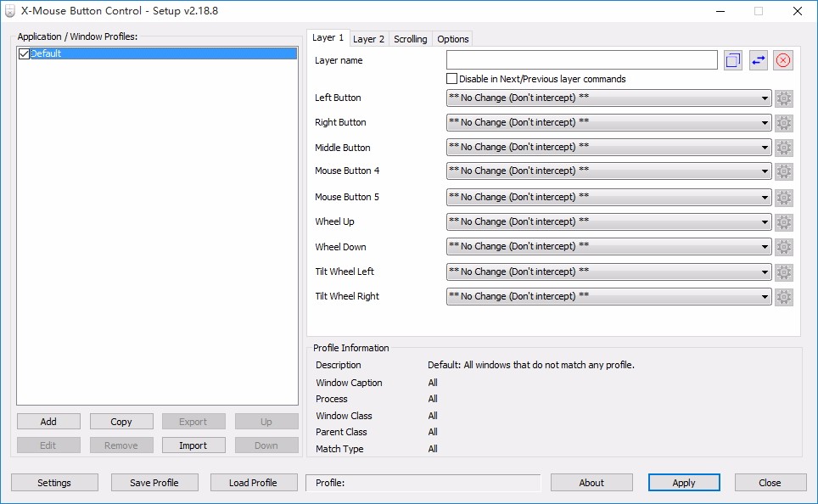Minimize the X-Mouse Button Control window

coord(720,11)
